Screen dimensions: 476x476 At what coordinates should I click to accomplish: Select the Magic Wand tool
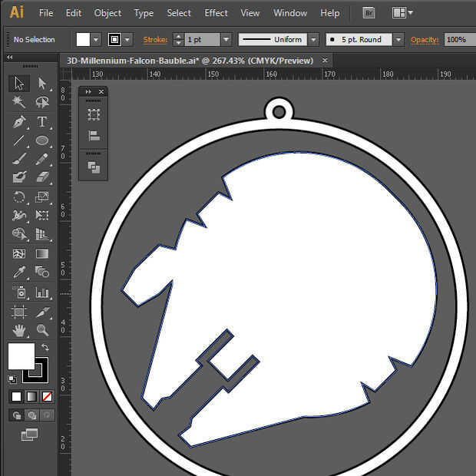[19, 102]
